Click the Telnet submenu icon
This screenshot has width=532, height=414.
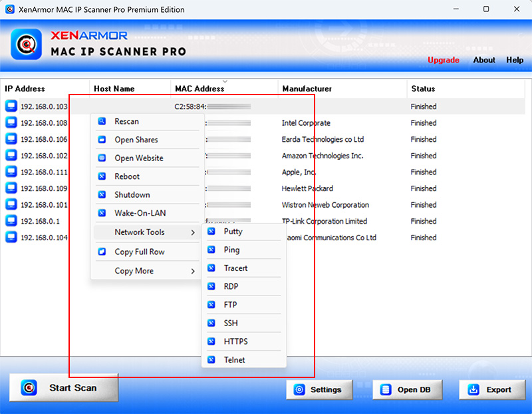(211, 359)
